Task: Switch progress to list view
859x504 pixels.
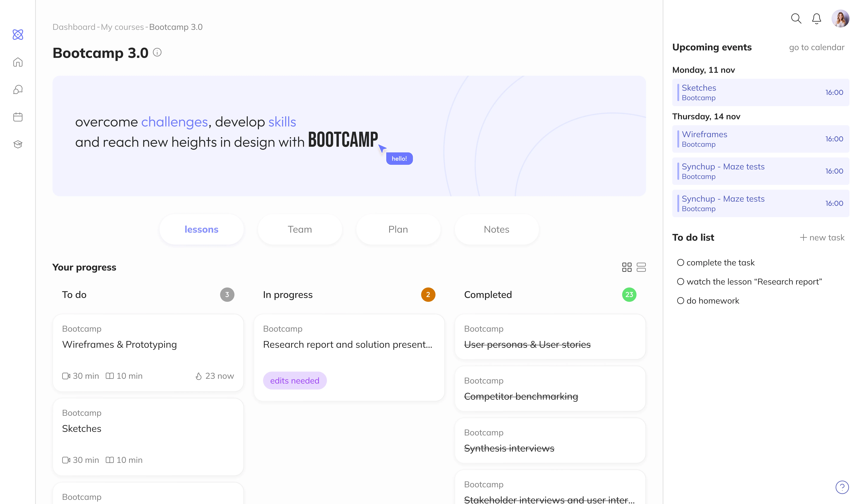Action: pyautogui.click(x=641, y=267)
